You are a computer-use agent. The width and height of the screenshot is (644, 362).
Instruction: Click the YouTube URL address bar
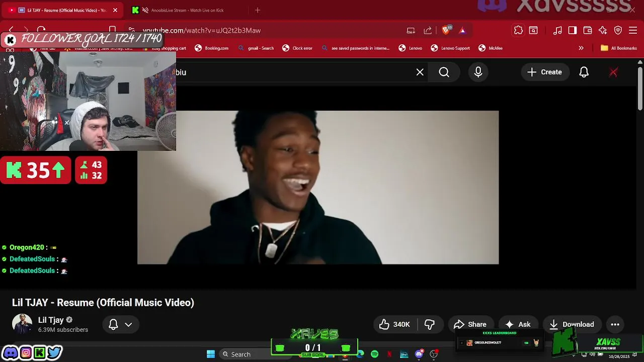(x=272, y=31)
